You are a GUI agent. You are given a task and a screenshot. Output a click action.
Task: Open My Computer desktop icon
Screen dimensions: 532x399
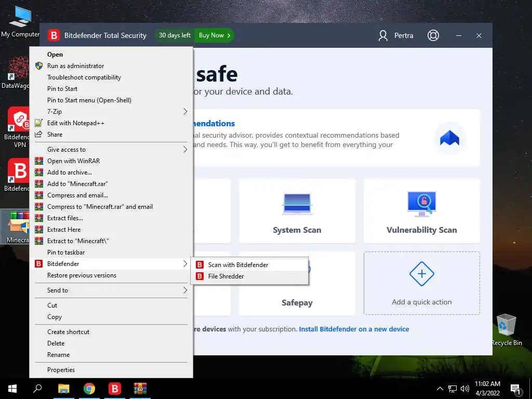[20, 22]
